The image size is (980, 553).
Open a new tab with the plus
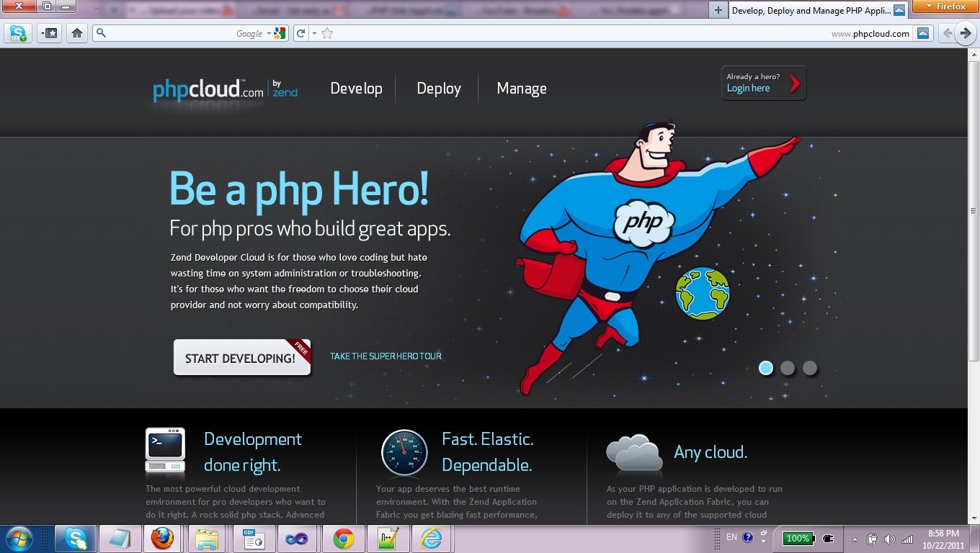point(718,10)
